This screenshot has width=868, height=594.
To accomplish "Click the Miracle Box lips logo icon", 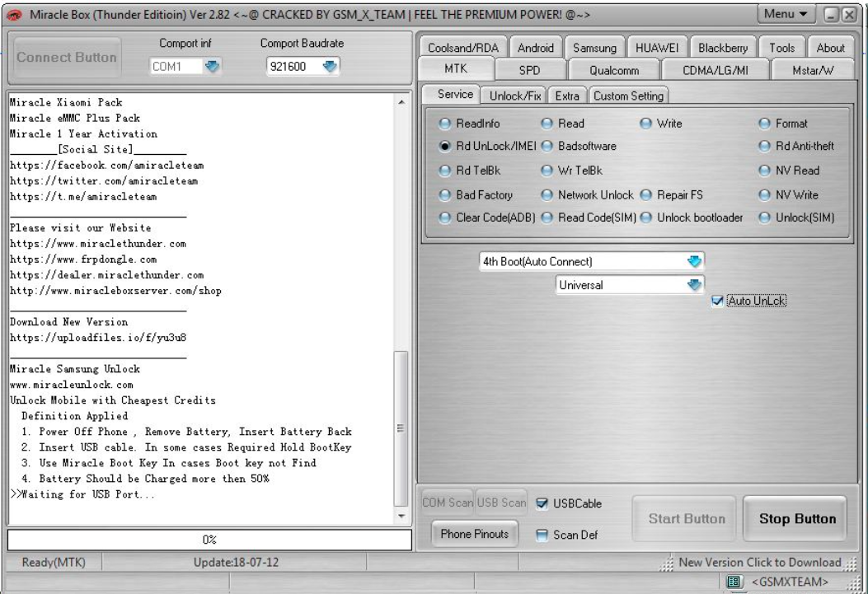I will pyautogui.click(x=16, y=16).
